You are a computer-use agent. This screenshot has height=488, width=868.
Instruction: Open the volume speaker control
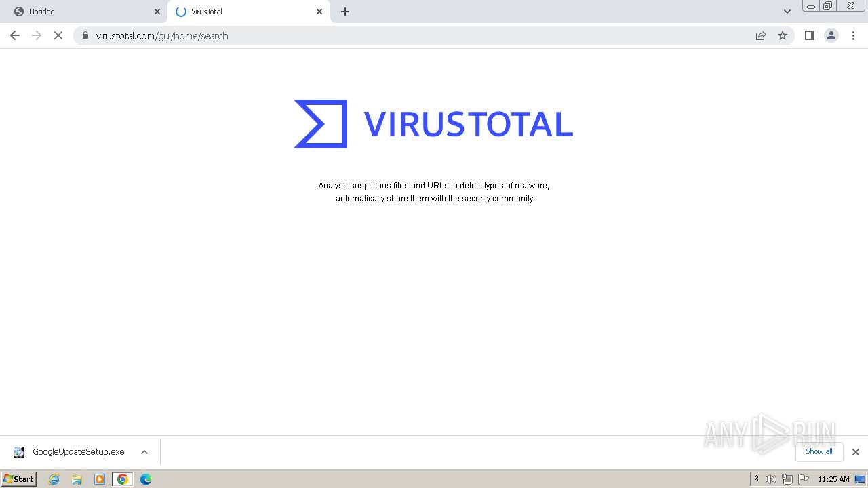tap(771, 479)
